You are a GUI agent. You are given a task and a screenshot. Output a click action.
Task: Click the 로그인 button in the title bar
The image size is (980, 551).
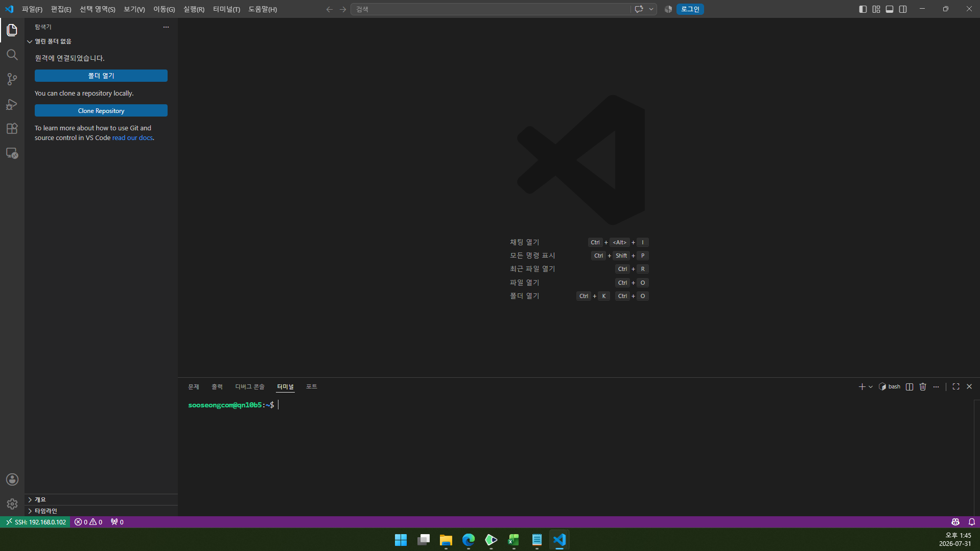(690, 9)
